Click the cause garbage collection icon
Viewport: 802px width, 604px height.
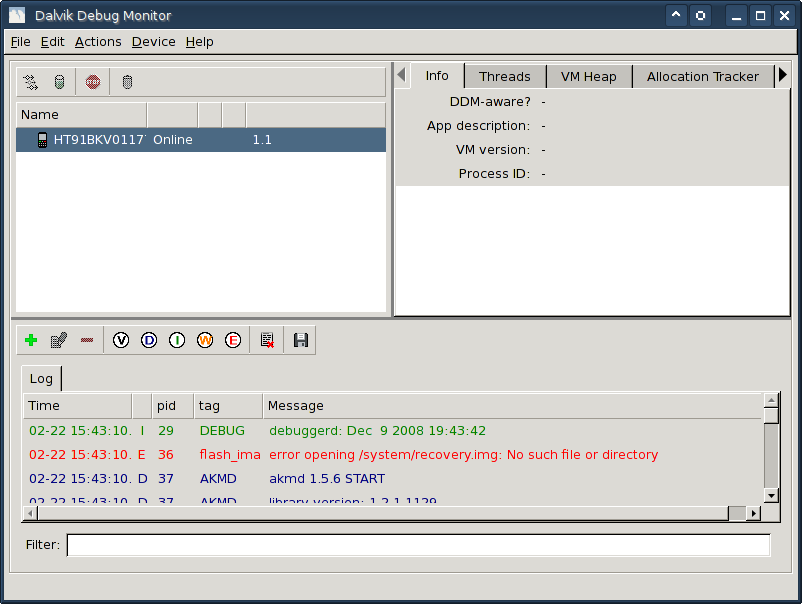(x=127, y=82)
